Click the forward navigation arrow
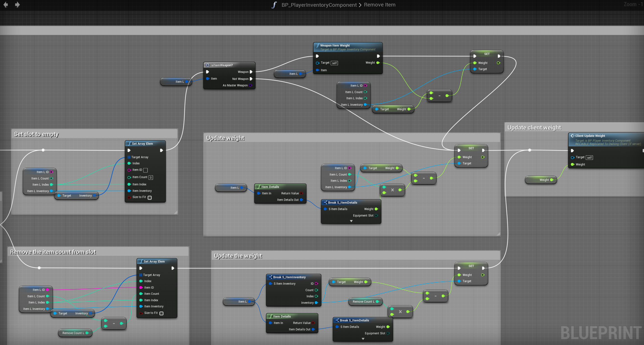The height and width of the screenshot is (345, 644). point(17,5)
